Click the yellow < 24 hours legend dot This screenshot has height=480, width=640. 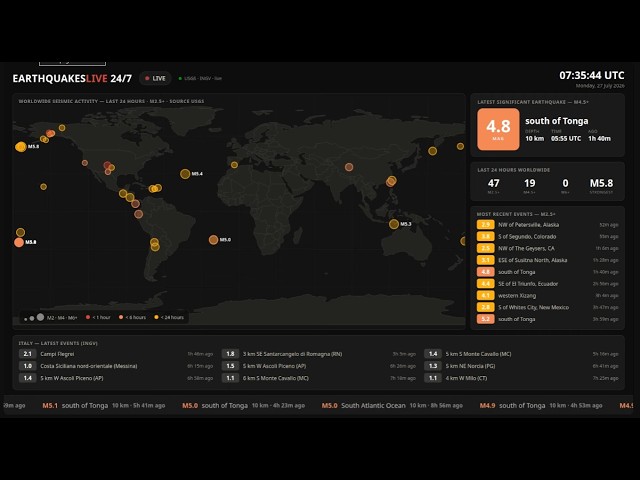(156, 317)
